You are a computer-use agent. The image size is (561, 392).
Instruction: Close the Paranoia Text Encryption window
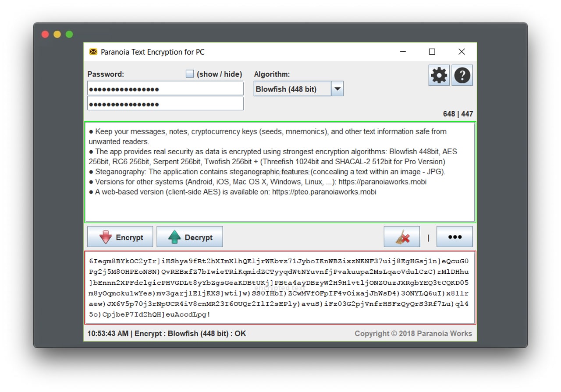[462, 52]
